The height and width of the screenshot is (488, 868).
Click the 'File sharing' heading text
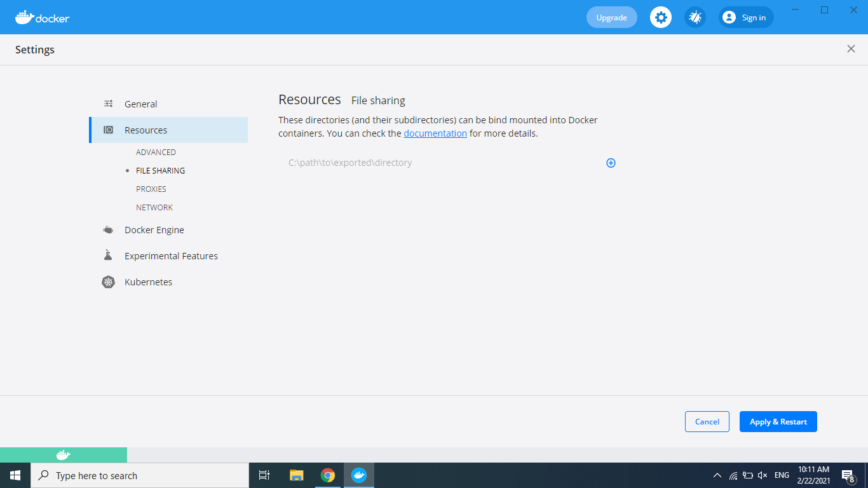378,100
